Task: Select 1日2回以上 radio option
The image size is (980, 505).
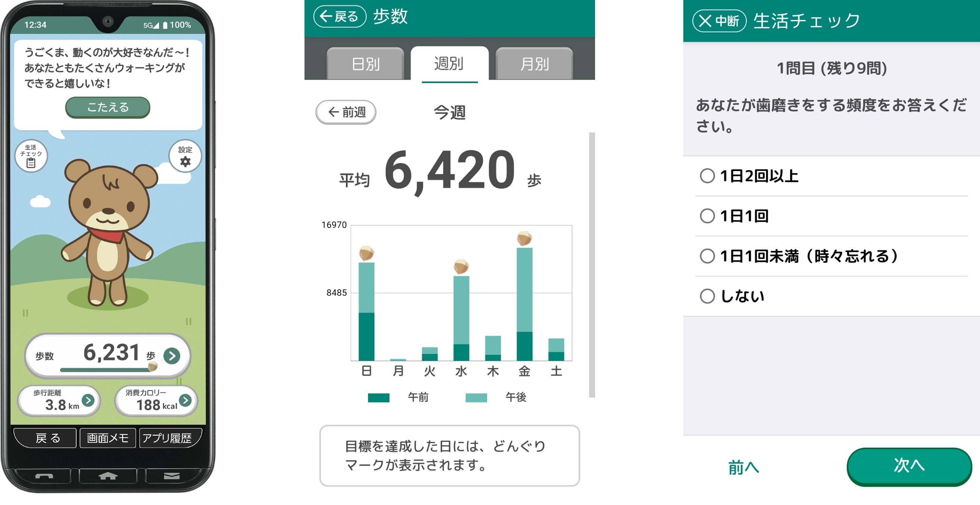Action: [707, 176]
